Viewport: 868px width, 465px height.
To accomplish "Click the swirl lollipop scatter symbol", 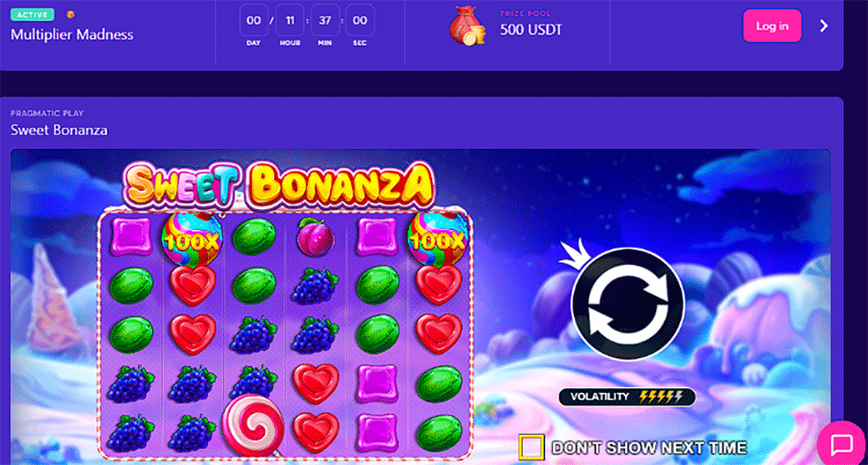I will pyautogui.click(x=253, y=425).
